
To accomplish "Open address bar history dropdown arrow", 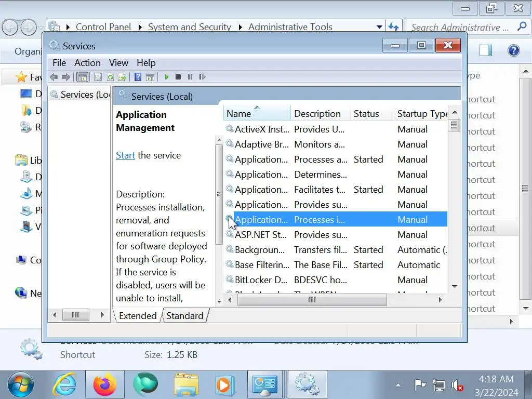I will point(379,27).
